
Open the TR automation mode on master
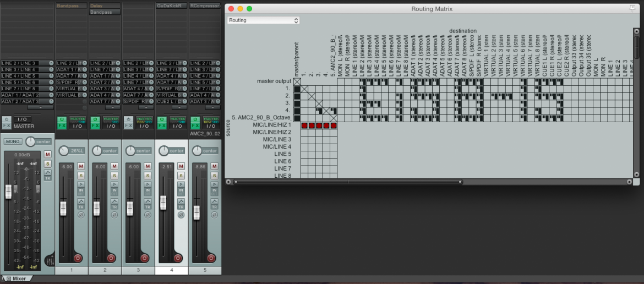pos(48,178)
